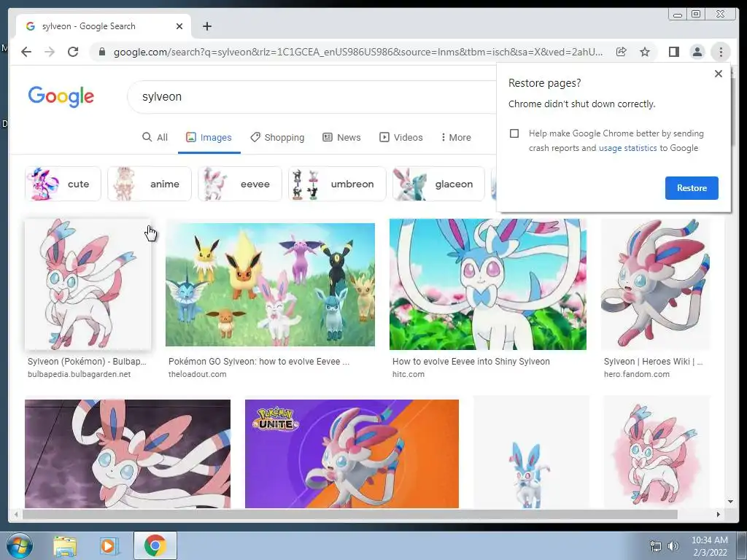Open the Videos tab
This screenshot has width=747, height=560.
400,137
